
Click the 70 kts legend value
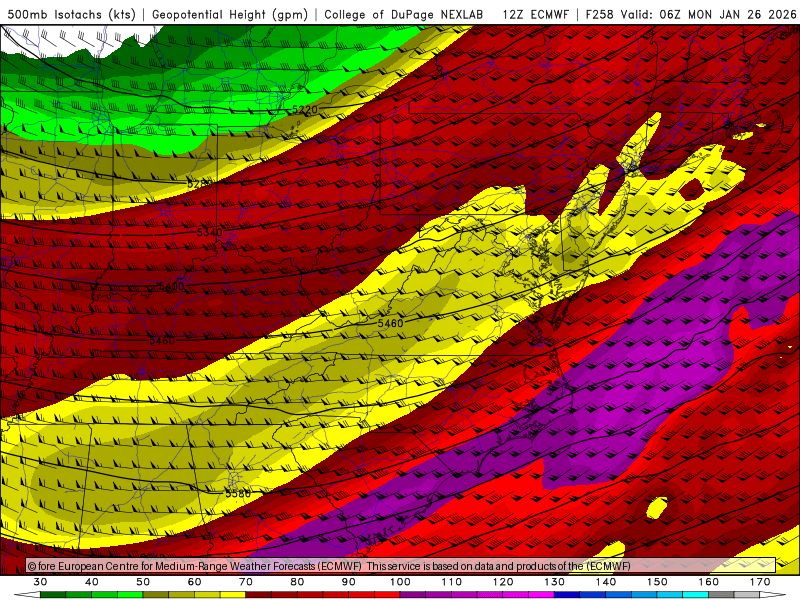[246, 582]
